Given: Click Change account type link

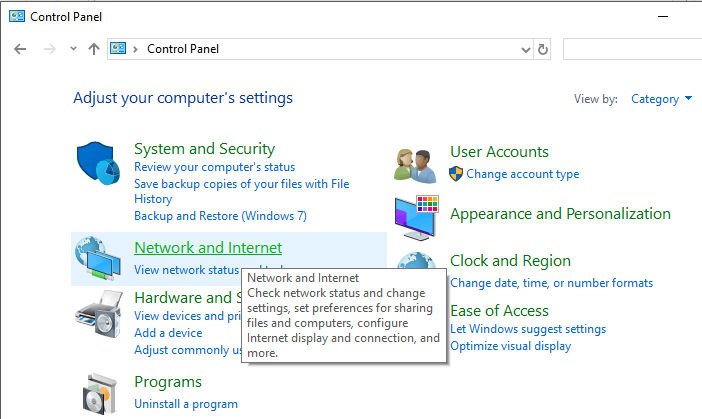Looking at the screenshot, I should point(522,174).
